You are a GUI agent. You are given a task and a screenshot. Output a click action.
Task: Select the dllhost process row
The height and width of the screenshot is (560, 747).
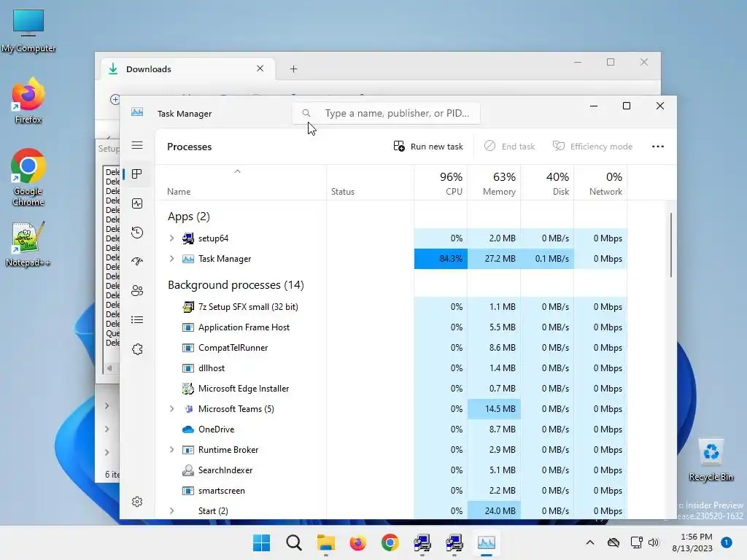pyautogui.click(x=391, y=368)
